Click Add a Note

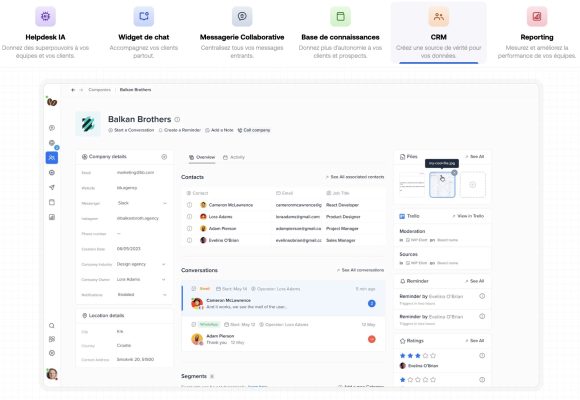point(219,130)
